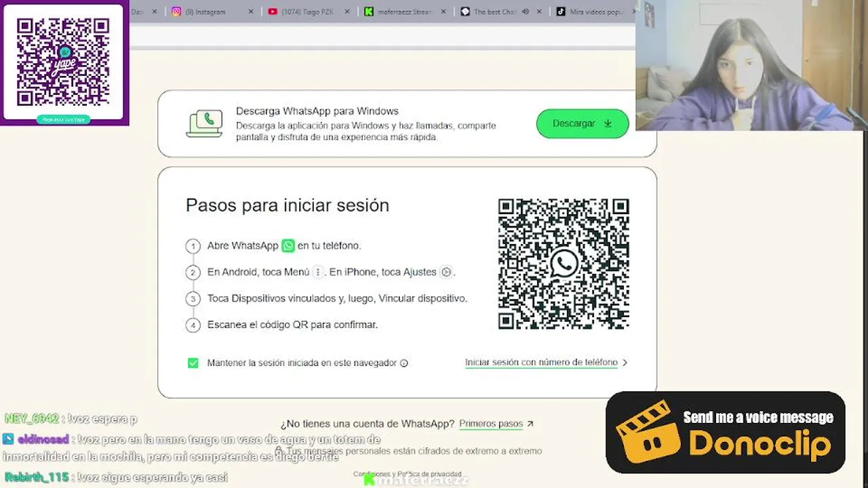Toggle 'Mantener la sesión iniciada' checkbox
The height and width of the screenshot is (488, 868).
click(x=193, y=363)
